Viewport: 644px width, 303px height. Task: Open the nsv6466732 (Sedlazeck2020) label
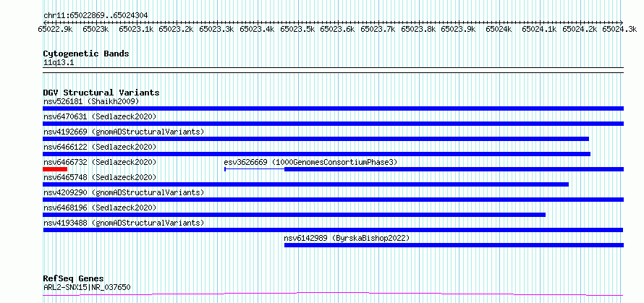click(100, 162)
